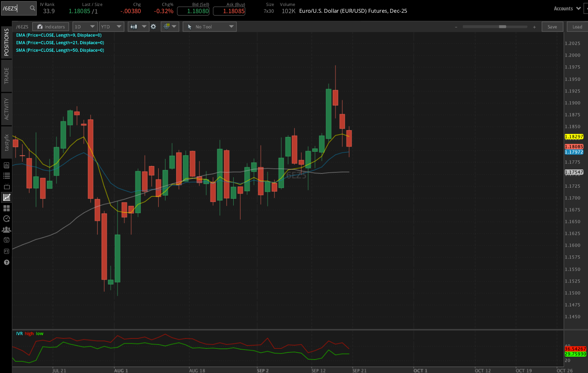Select the SMA Length=50 indicator label
The width and height of the screenshot is (588, 373).
point(60,50)
